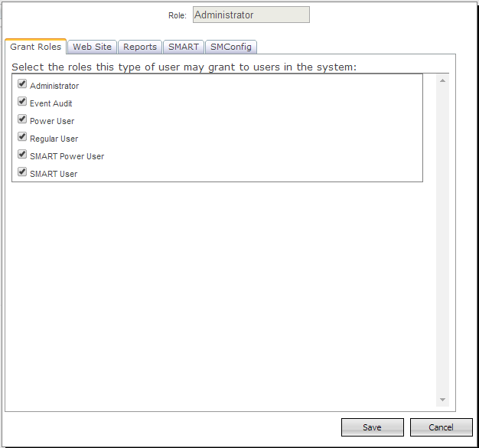Click the Role name input field
The height and width of the screenshot is (448, 479).
251,15
